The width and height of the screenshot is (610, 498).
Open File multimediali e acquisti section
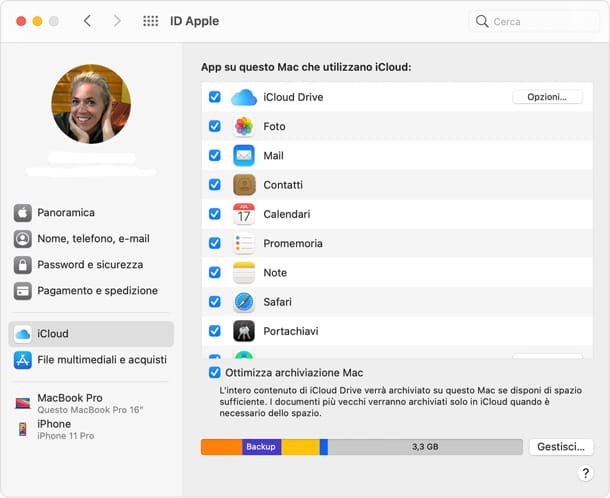(x=91, y=360)
